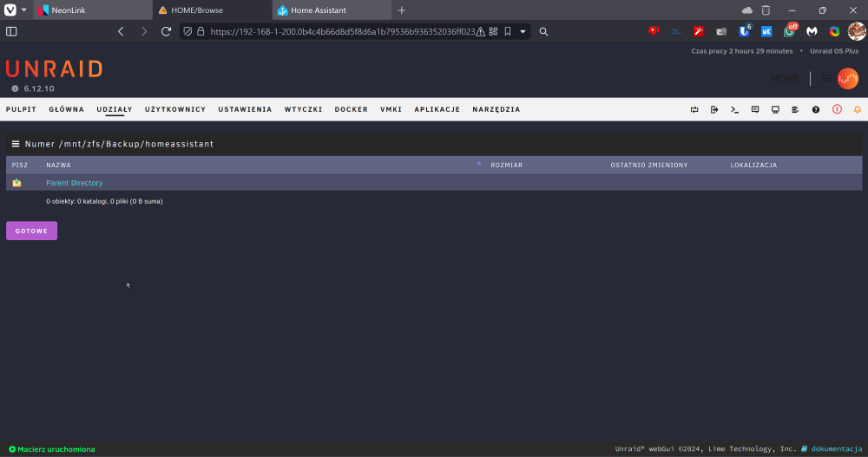Switch to the Home Assistant tab
This screenshot has width=868, height=457.
pyautogui.click(x=332, y=10)
